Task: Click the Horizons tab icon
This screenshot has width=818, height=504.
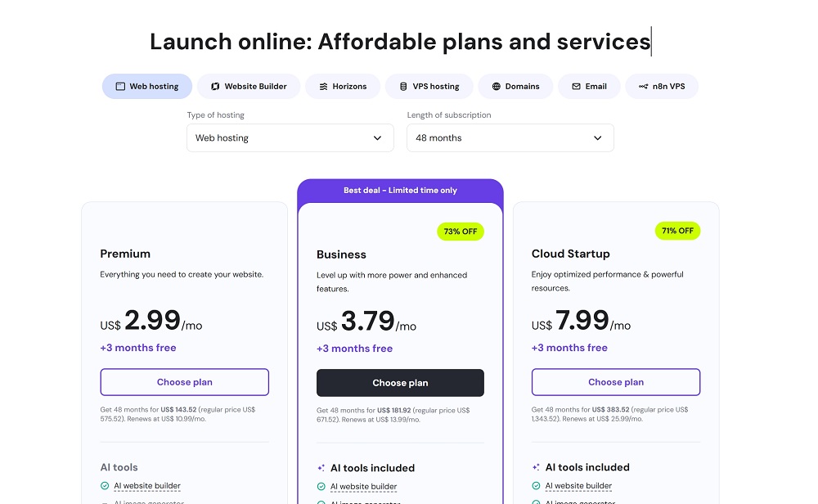Action: tap(323, 87)
